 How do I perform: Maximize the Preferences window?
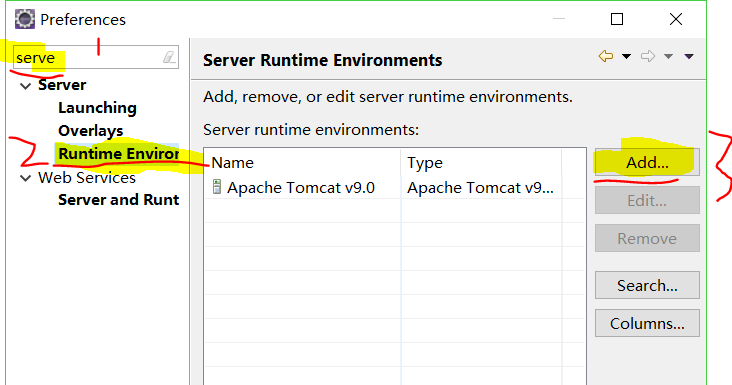pyautogui.click(x=617, y=19)
